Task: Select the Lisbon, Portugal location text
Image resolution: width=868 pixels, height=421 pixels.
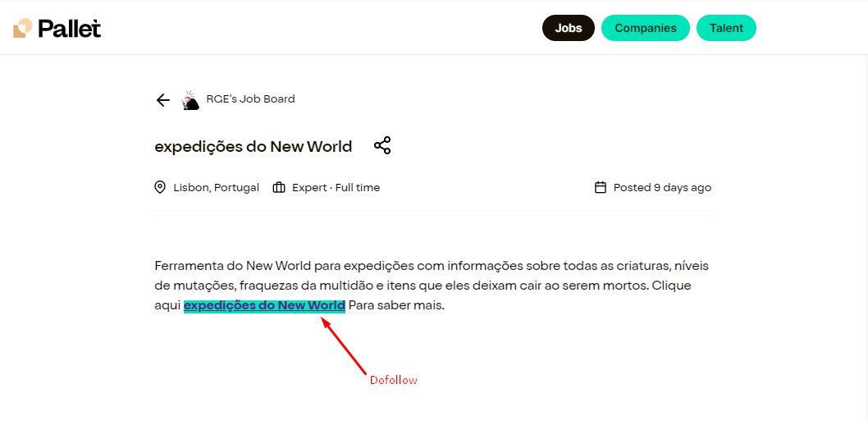Action: point(217,187)
